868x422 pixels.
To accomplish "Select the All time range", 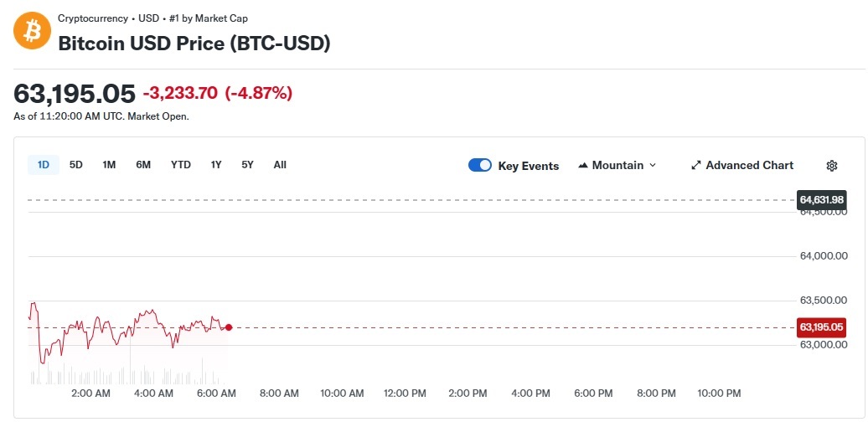I will 280,165.
